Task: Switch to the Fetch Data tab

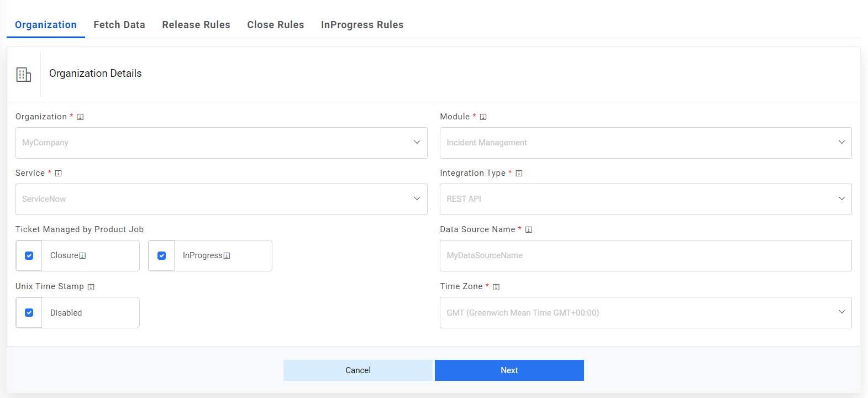Action: pyautogui.click(x=119, y=25)
